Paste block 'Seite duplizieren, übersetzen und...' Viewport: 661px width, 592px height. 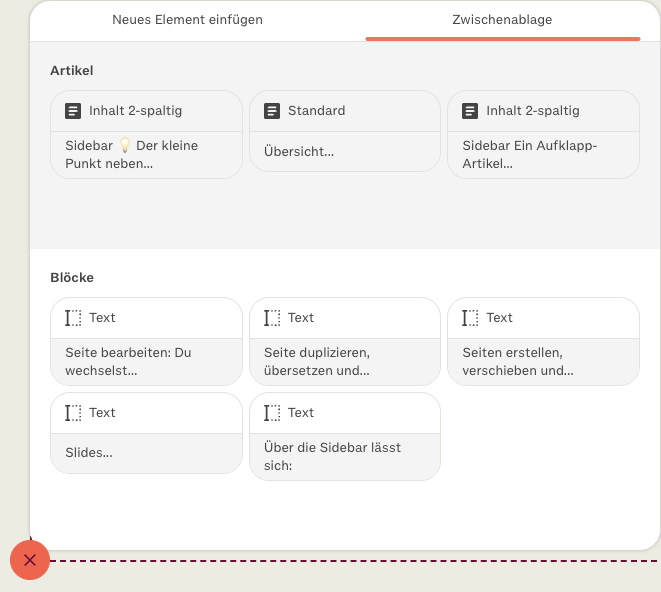[x=345, y=342]
